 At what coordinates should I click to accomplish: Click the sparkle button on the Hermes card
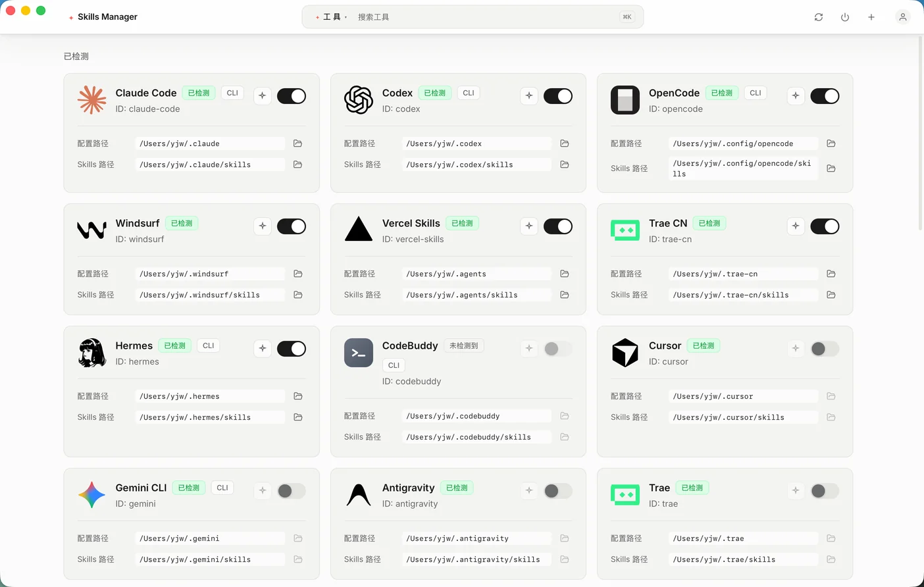tap(263, 349)
